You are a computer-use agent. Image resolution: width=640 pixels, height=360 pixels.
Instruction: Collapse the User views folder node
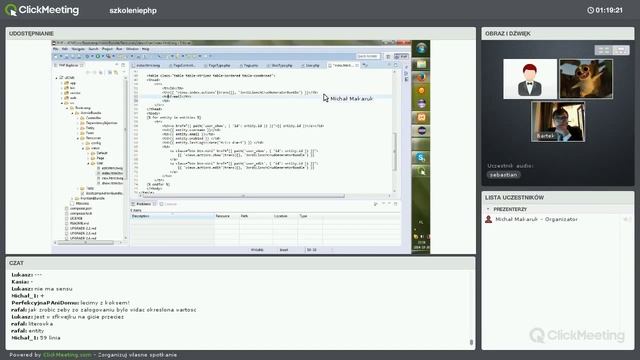click(x=88, y=163)
